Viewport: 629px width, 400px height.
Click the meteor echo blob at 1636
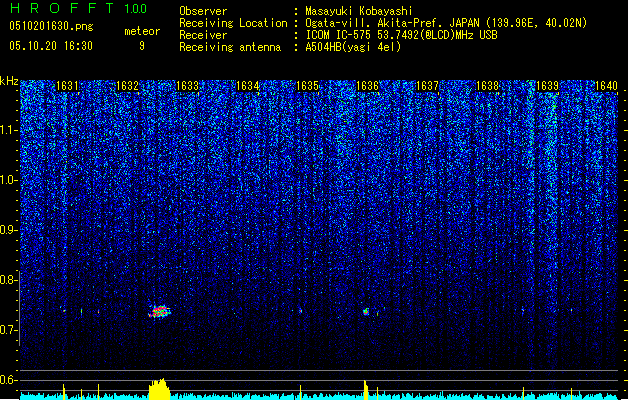pos(366,311)
